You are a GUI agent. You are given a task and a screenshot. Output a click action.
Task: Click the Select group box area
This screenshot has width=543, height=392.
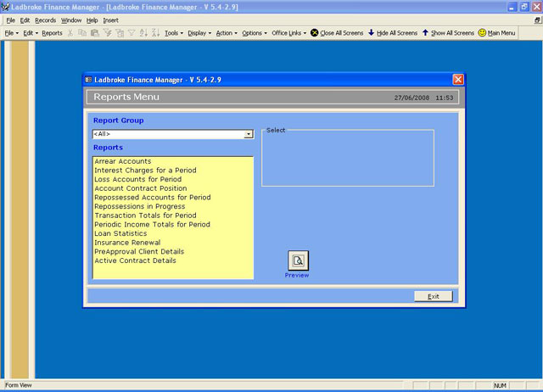[348, 159]
